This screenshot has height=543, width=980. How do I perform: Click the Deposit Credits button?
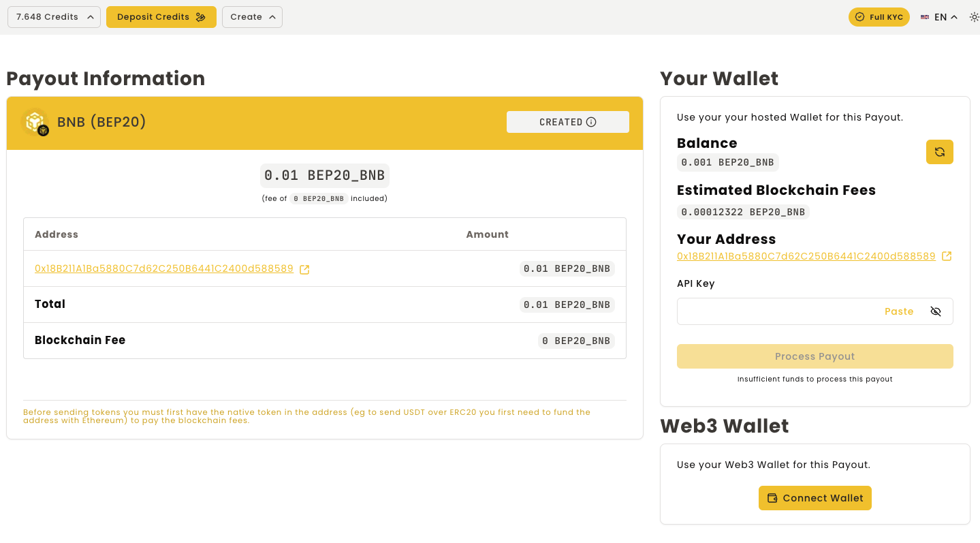tap(161, 17)
